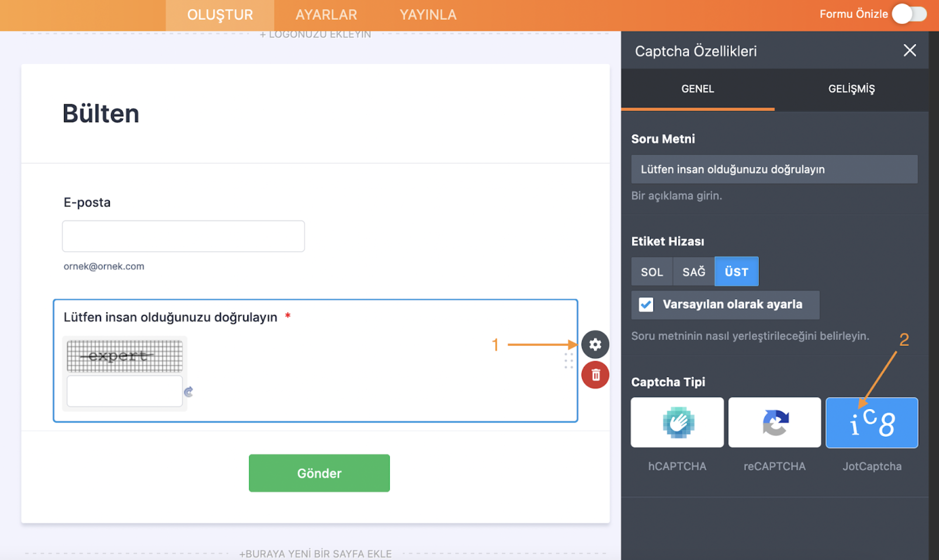Open the AYARLAR tab
939x560 pixels.
pos(326,15)
